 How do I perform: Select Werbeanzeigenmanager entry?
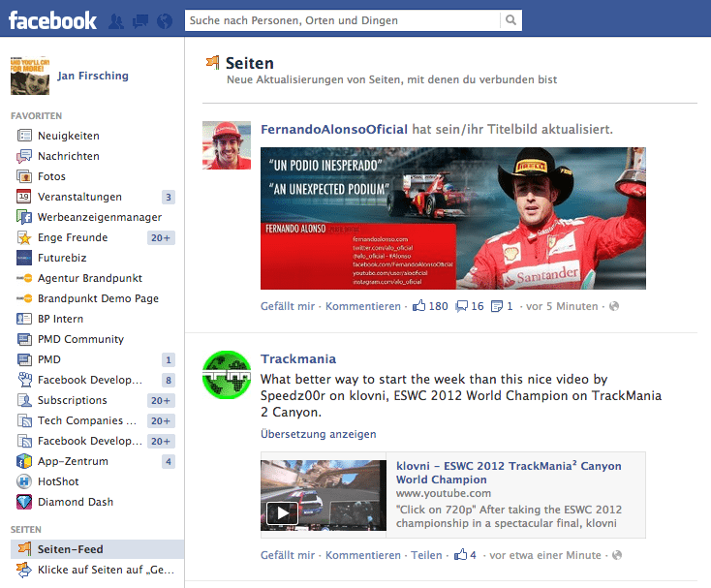pos(100,217)
